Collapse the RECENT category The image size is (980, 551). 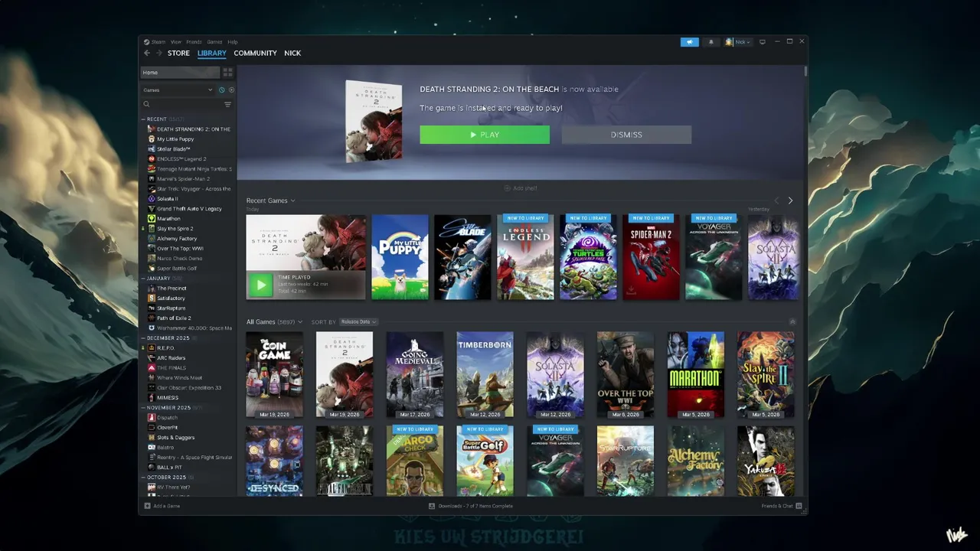click(x=143, y=119)
